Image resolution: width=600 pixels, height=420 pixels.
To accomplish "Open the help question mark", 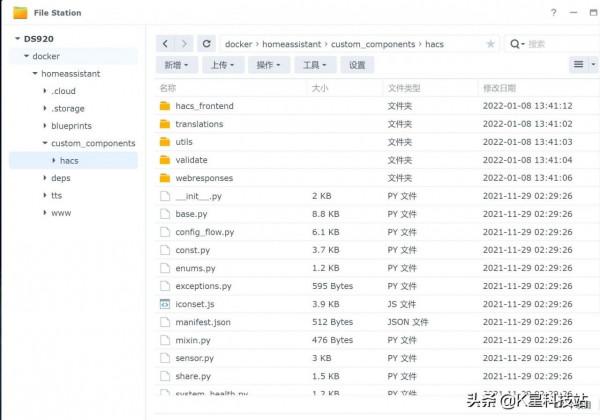I will 553,13.
